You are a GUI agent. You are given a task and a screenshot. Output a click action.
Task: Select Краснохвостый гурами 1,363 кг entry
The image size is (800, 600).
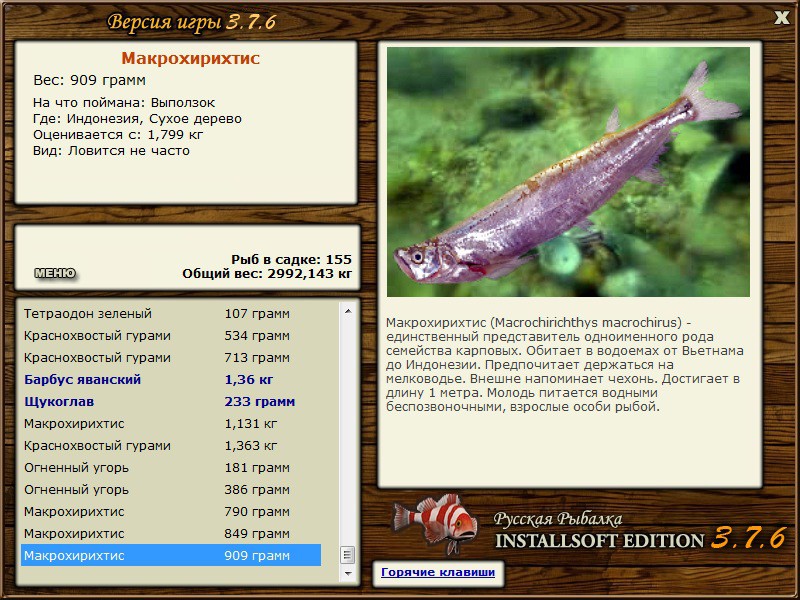point(171,445)
